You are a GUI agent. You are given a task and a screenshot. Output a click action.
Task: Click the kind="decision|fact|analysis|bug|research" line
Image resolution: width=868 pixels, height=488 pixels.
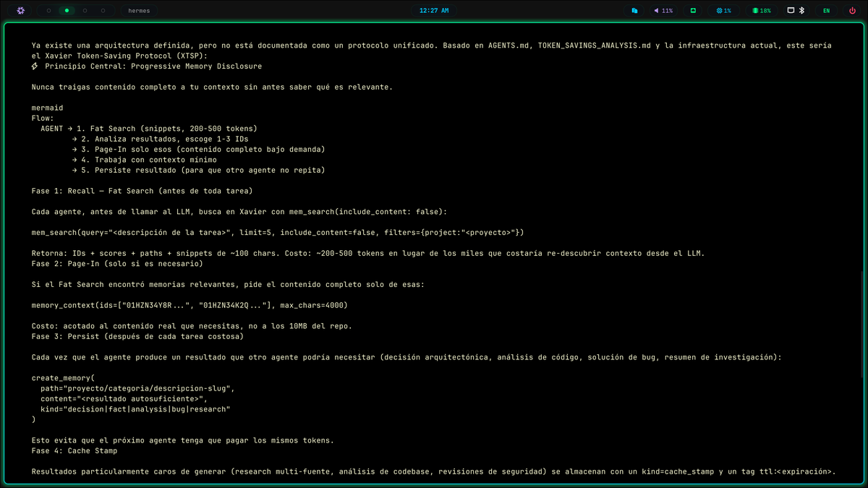click(x=135, y=409)
